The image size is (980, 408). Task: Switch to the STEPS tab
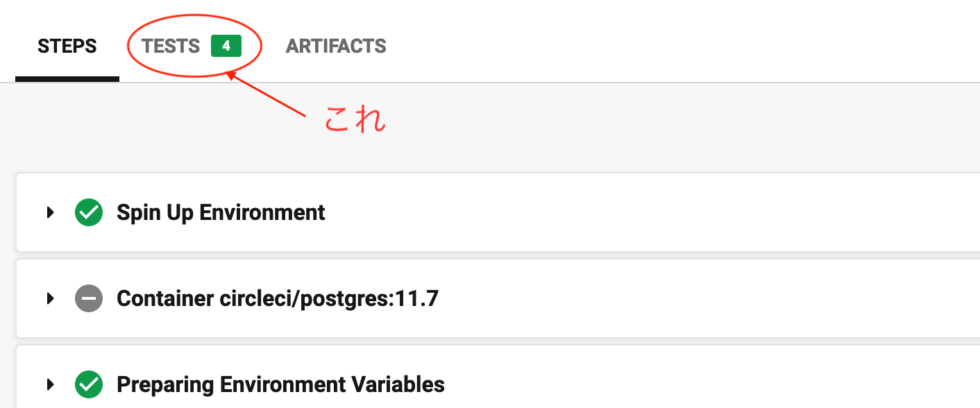click(67, 46)
